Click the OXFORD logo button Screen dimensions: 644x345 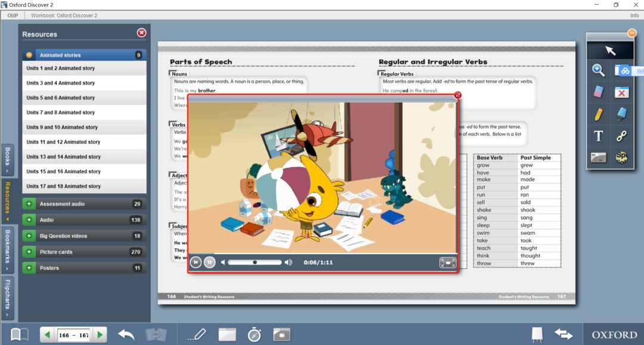coord(614,335)
